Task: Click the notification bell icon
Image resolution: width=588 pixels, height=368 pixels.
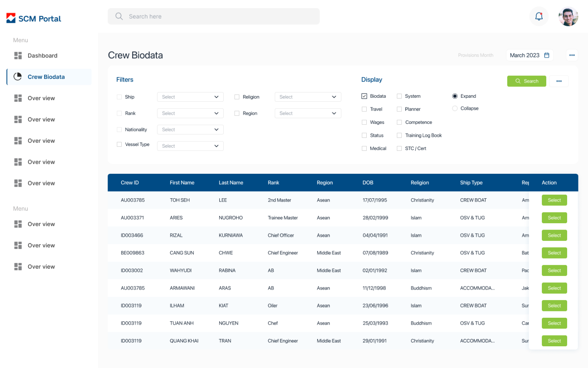Action: click(x=539, y=16)
